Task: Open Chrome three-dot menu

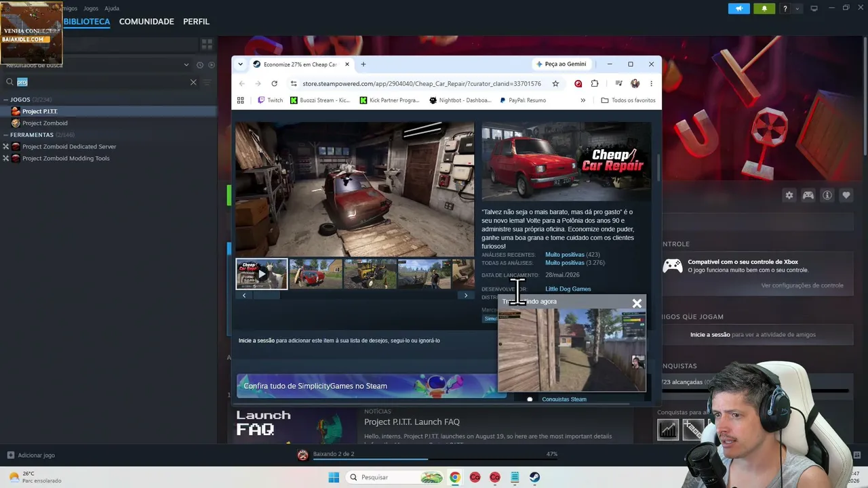Action: pos(651,83)
